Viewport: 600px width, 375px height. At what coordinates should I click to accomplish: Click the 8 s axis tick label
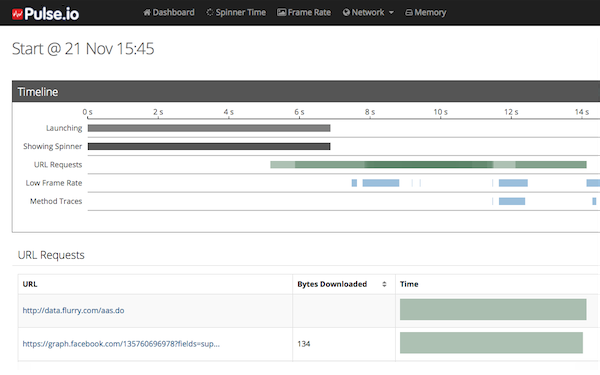point(370,112)
